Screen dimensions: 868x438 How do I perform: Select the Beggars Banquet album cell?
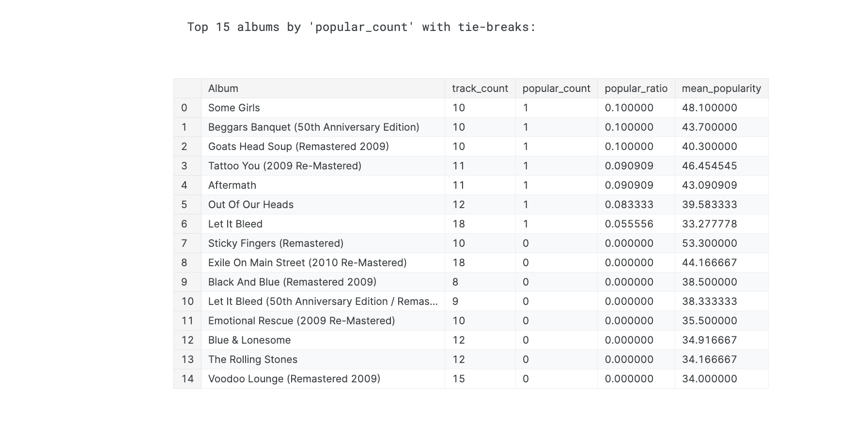pos(313,127)
